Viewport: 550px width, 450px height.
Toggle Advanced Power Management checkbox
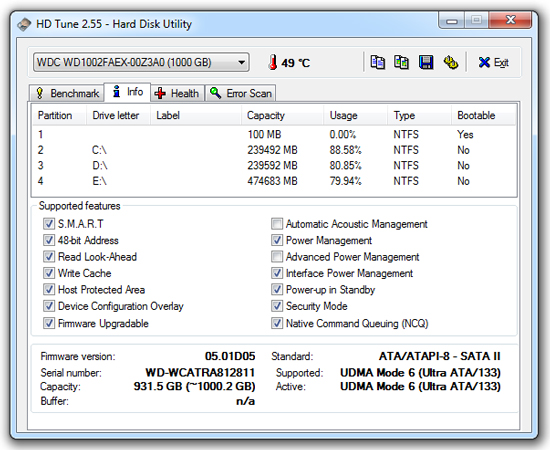pyautogui.click(x=277, y=257)
